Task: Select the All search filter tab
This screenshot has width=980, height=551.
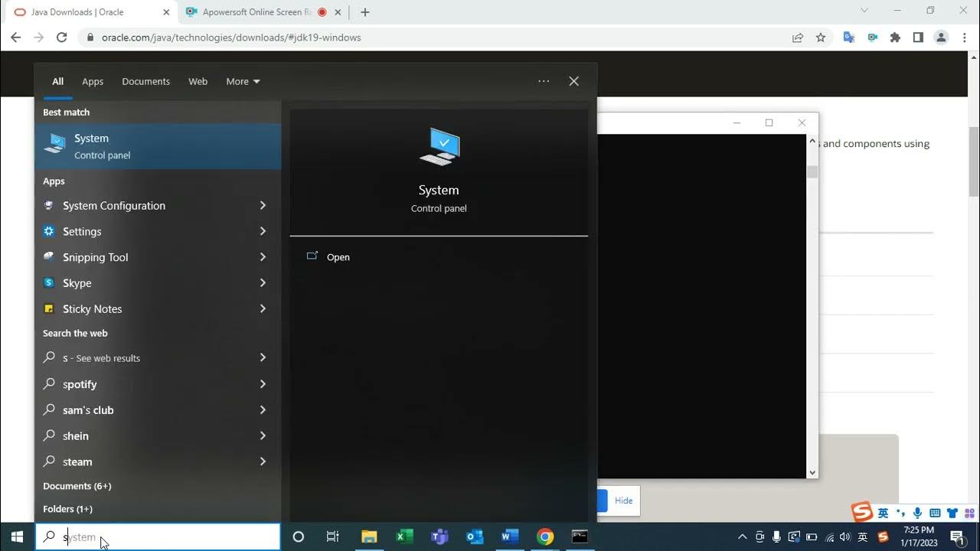Action: tap(57, 81)
